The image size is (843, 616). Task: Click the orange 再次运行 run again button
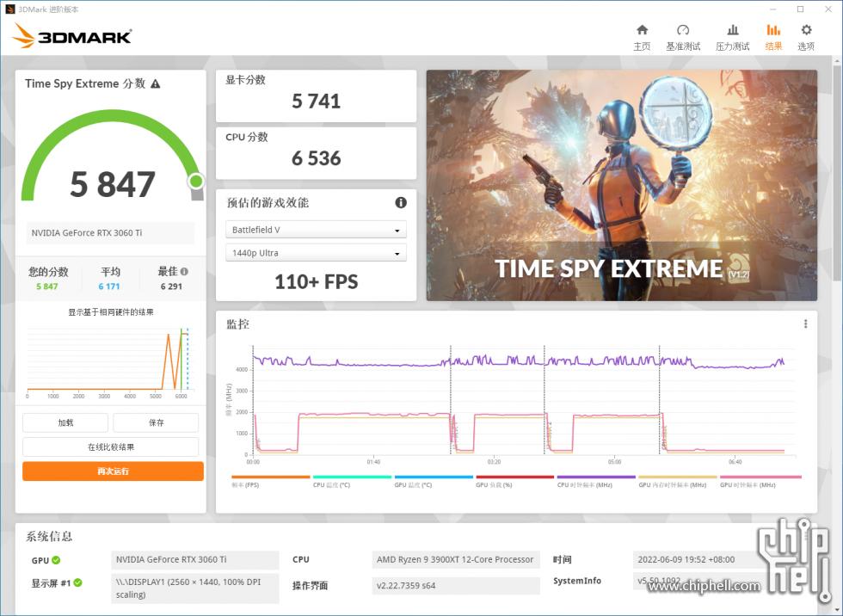point(113,471)
